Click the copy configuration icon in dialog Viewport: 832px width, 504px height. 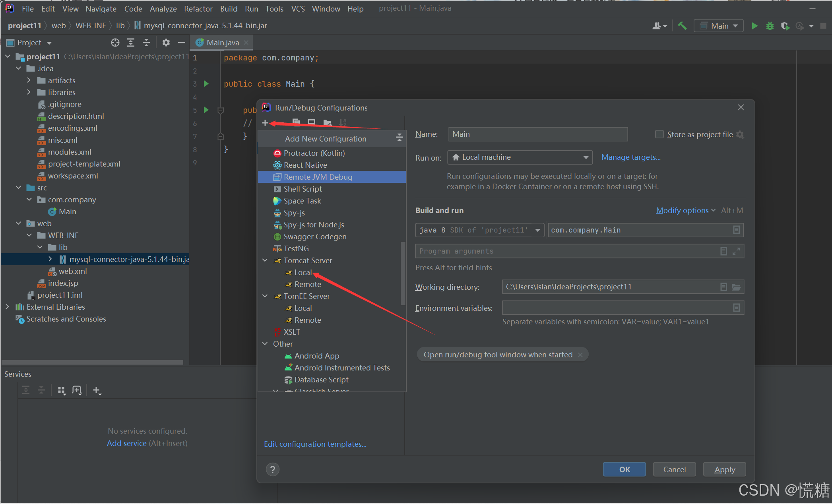coord(296,122)
